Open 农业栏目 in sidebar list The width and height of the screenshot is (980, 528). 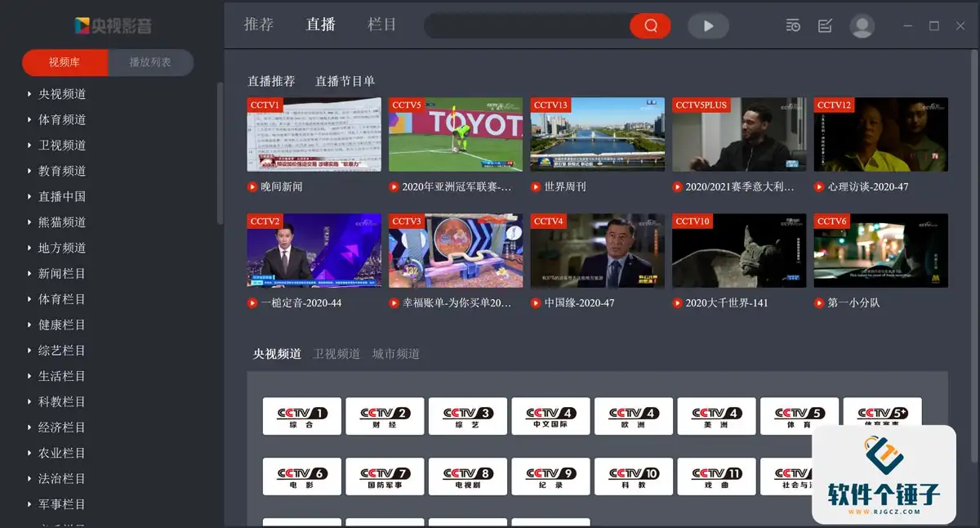tap(62, 453)
